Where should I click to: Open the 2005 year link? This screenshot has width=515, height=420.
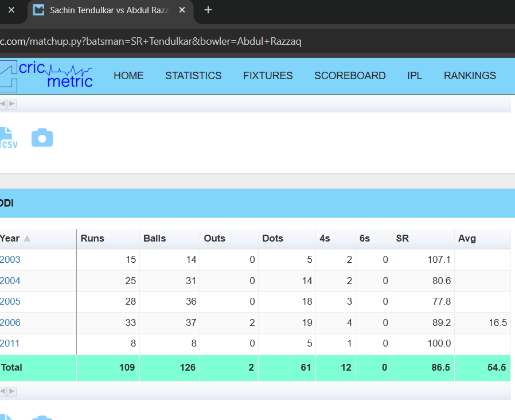10,302
